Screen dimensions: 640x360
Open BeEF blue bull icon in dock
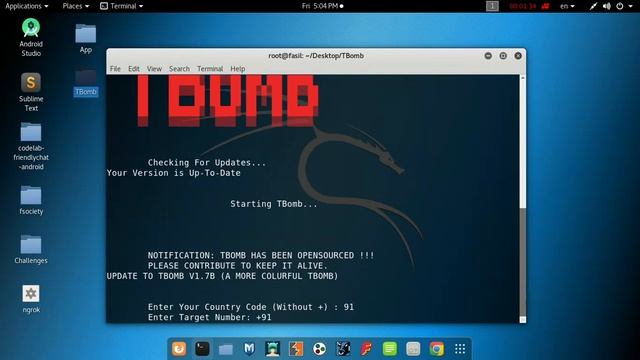343,349
